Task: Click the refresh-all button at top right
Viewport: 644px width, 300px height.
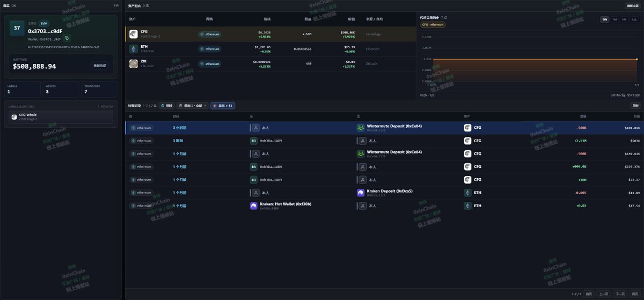Action: [632, 5]
